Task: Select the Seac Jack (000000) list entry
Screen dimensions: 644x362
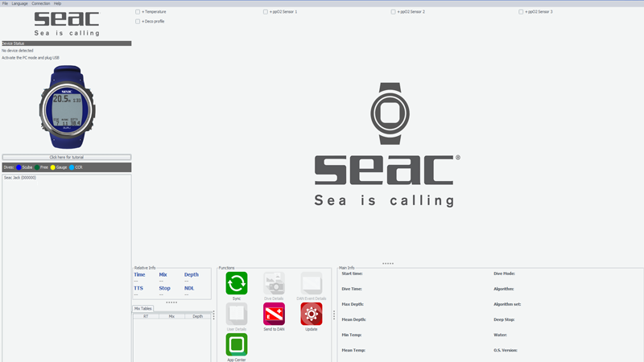Action: coord(19,178)
